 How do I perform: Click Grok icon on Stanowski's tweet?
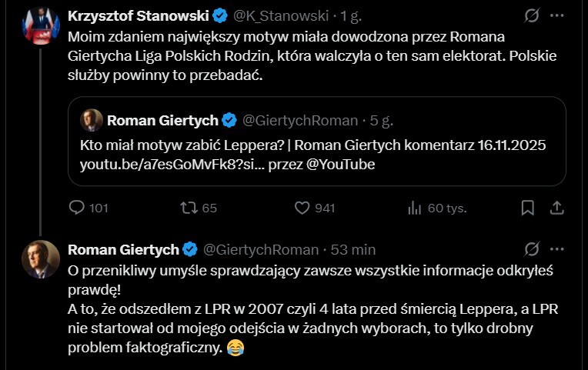(530, 15)
